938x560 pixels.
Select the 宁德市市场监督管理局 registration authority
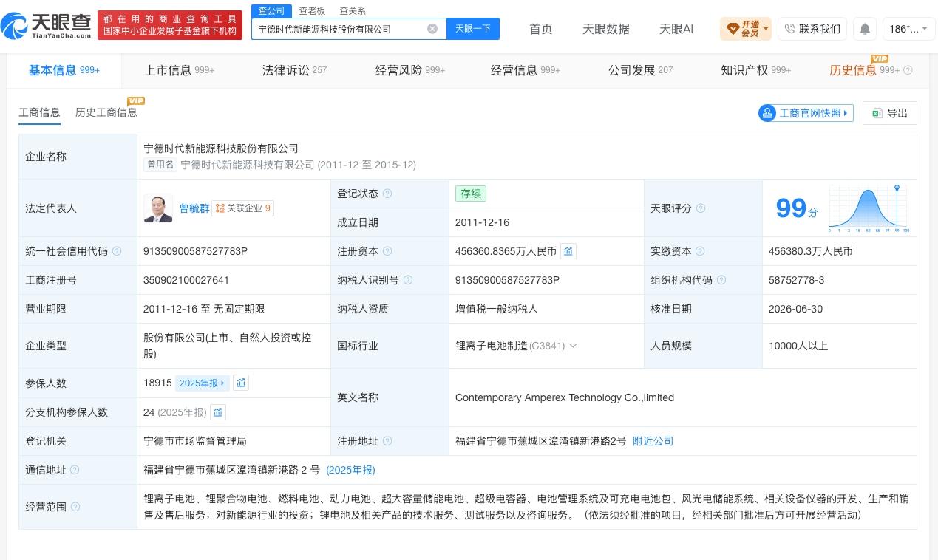click(x=195, y=441)
